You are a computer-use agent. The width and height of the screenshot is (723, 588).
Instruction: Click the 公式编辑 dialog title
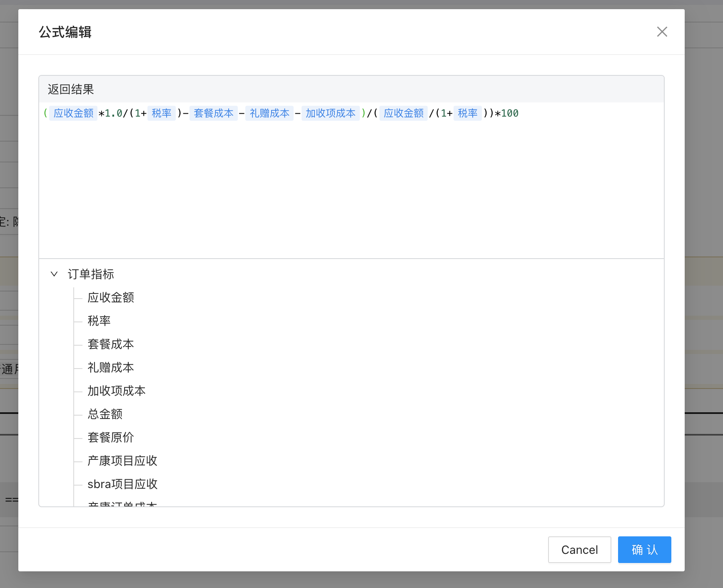tap(65, 32)
